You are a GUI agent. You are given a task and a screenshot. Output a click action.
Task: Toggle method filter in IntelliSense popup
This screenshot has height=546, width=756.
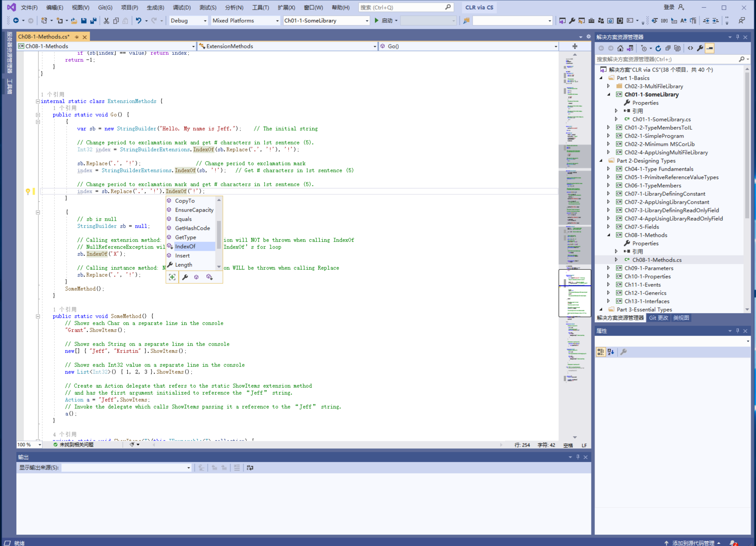pos(196,277)
